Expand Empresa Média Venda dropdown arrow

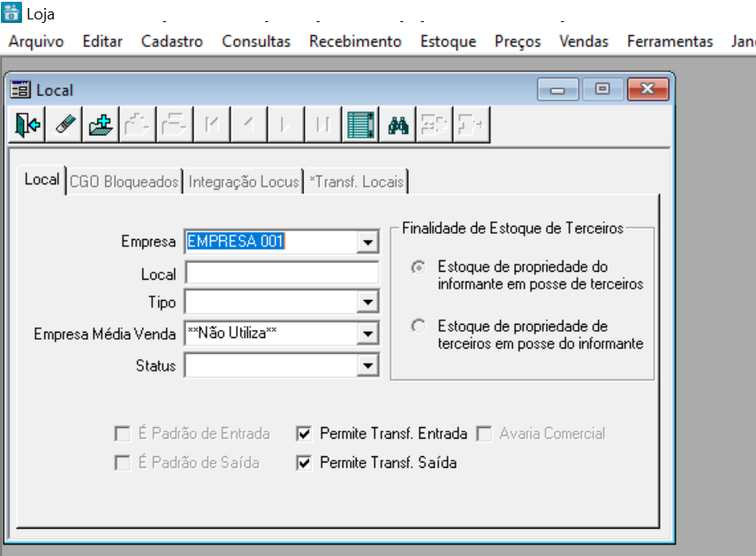pyautogui.click(x=367, y=334)
